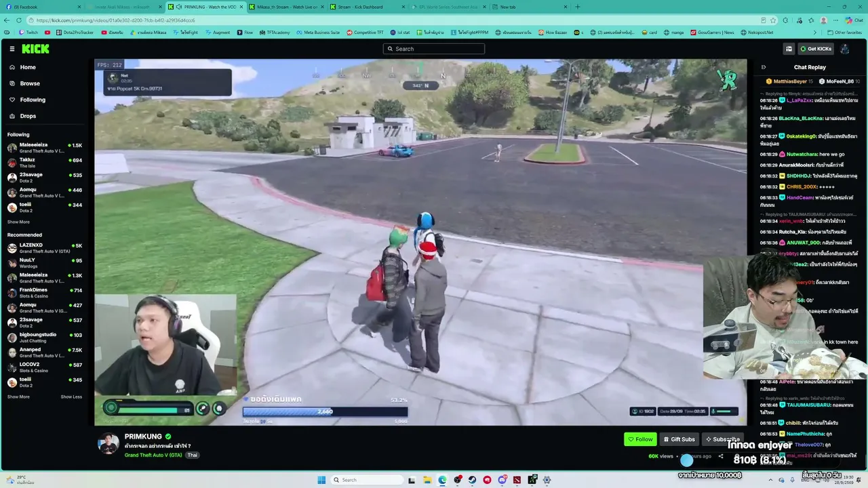This screenshot has width=868, height=488.
Task: Collapse Recommended list with Show Less
Action: click(x=71, y=396)
